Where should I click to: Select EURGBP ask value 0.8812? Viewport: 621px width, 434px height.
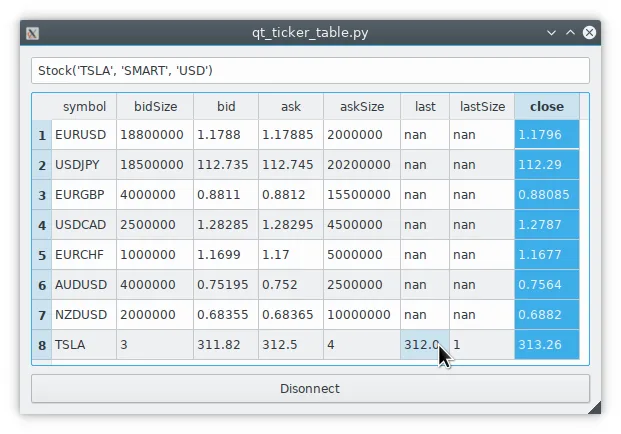coord(291,195)
